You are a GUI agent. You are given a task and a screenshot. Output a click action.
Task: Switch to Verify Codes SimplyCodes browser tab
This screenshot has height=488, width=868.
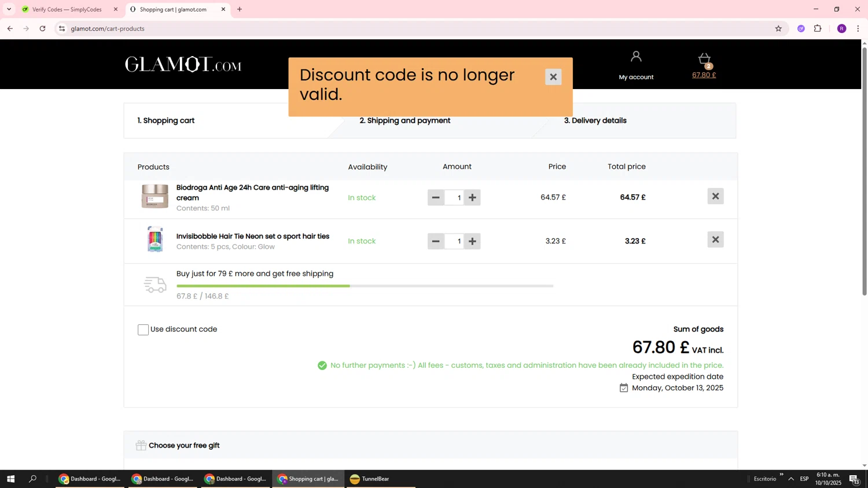tap(67, 9)
